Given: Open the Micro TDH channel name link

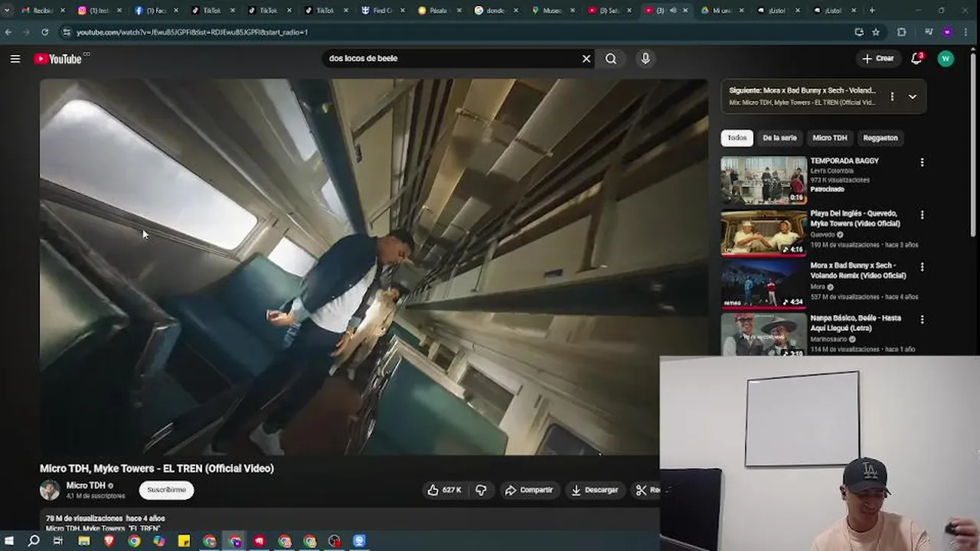Looking at the screenshot, I should pyautogui.click(x=86, y=485).
